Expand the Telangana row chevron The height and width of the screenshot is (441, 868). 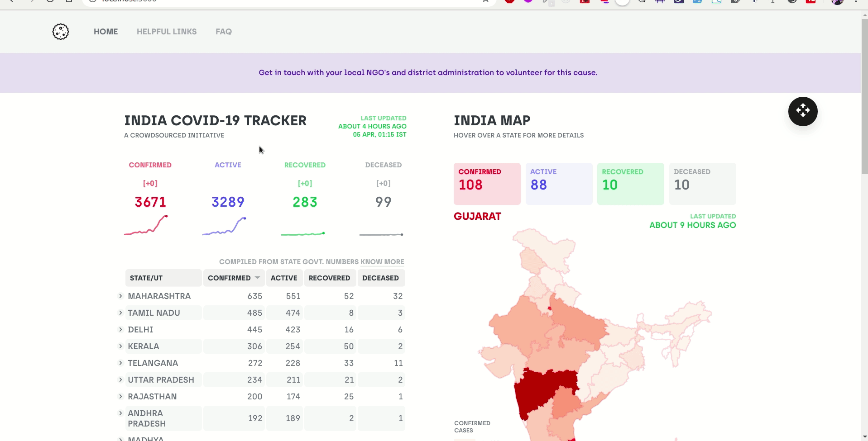[120, 363]
